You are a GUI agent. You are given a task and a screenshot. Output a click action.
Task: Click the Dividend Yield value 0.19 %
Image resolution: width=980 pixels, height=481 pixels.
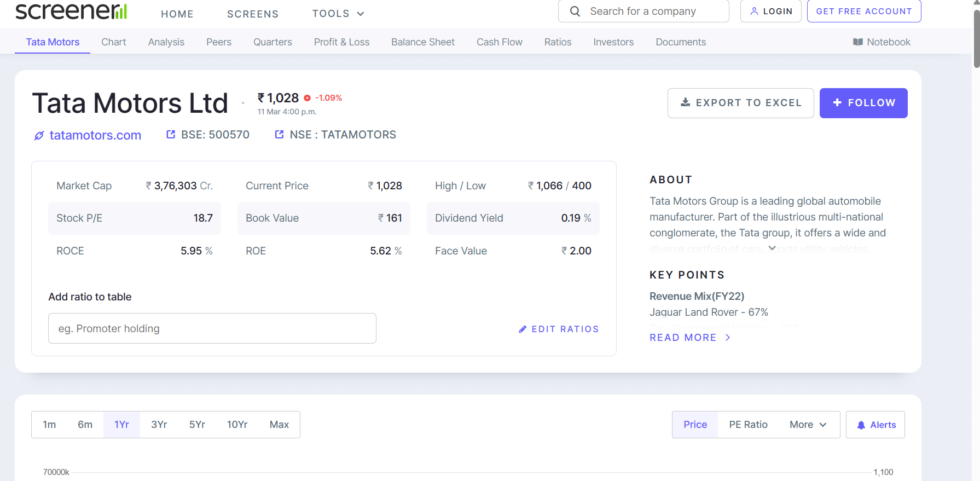click(576, 218)
